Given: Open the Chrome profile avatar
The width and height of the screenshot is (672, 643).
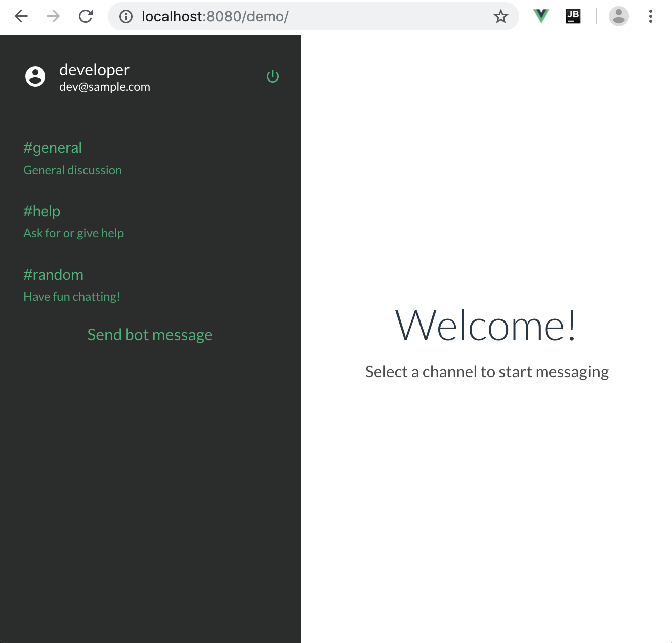Looking at the screenshot, I should pyautogui.click(x=619, y=16).
